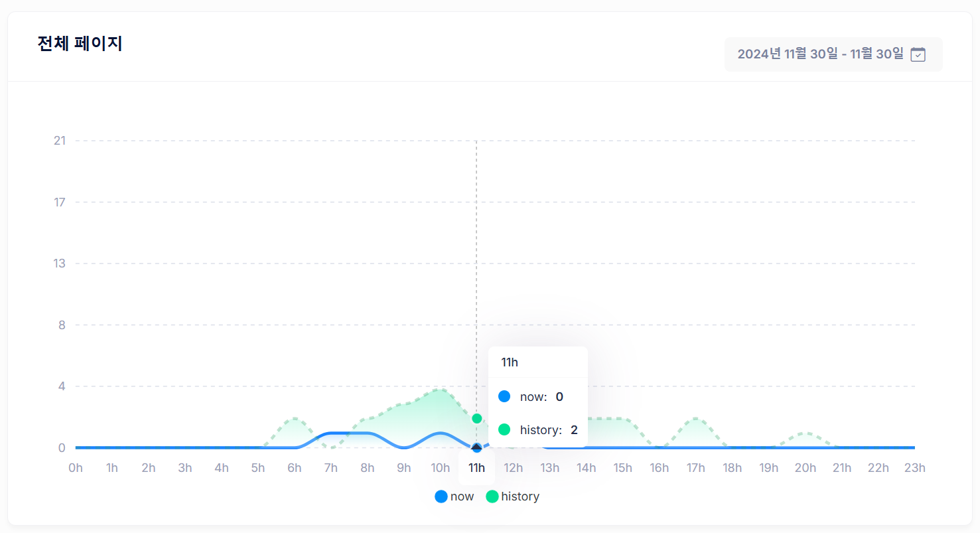Click the history peak above 10h
This screenshot has height=533, width=980.
(x=440, y=390)
